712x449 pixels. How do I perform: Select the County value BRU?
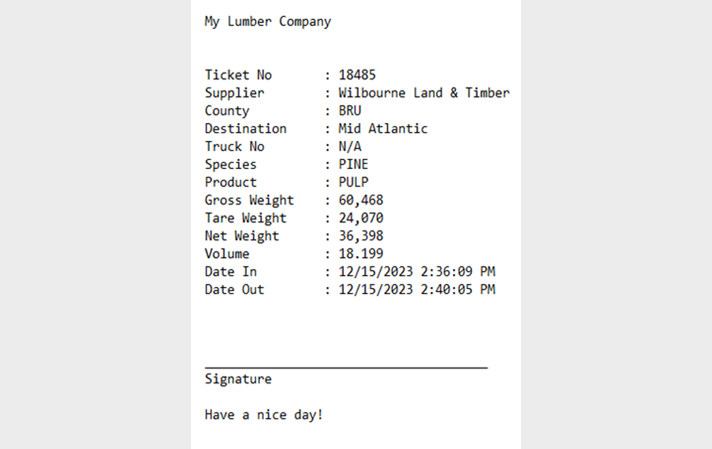point(350,111)
